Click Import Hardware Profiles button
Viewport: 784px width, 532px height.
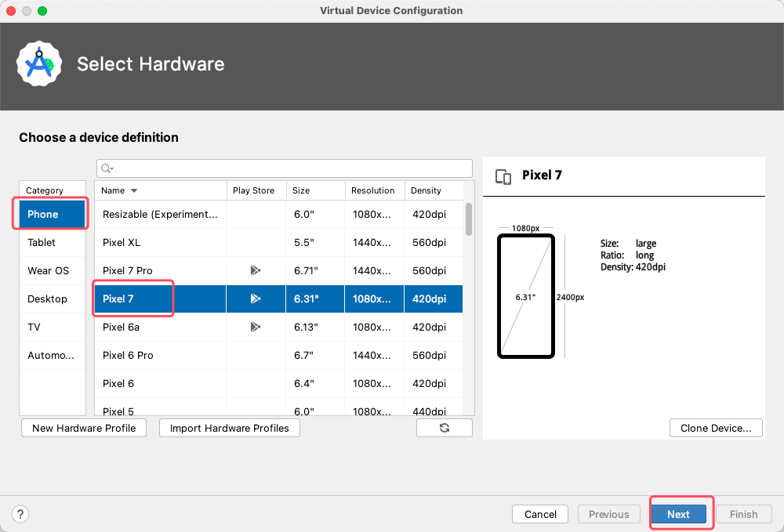230,428
